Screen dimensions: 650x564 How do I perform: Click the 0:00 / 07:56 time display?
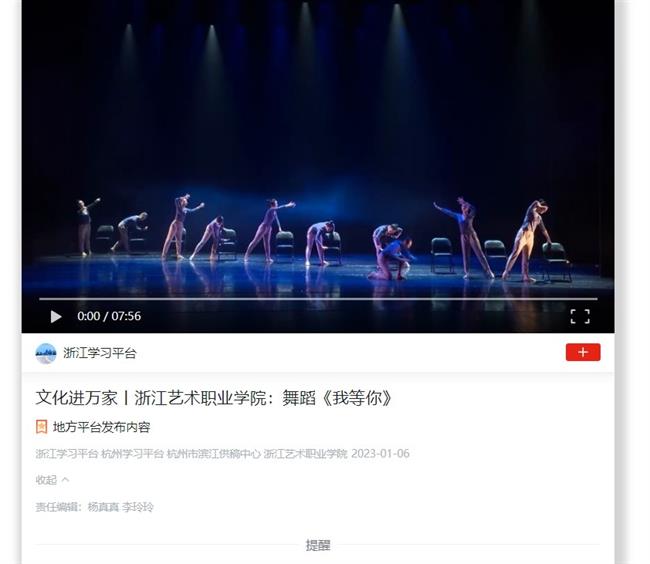click(109, 316)
